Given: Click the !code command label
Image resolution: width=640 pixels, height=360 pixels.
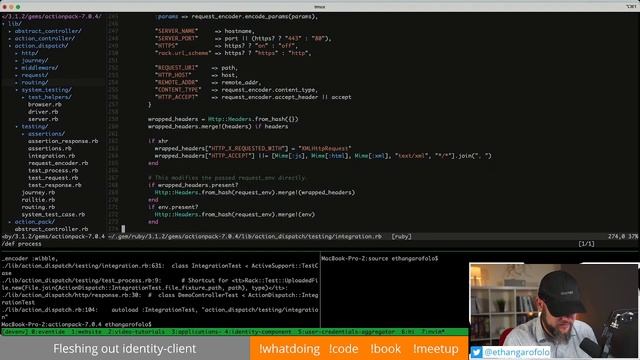Looking at the screenshot, I should [344, 349].
